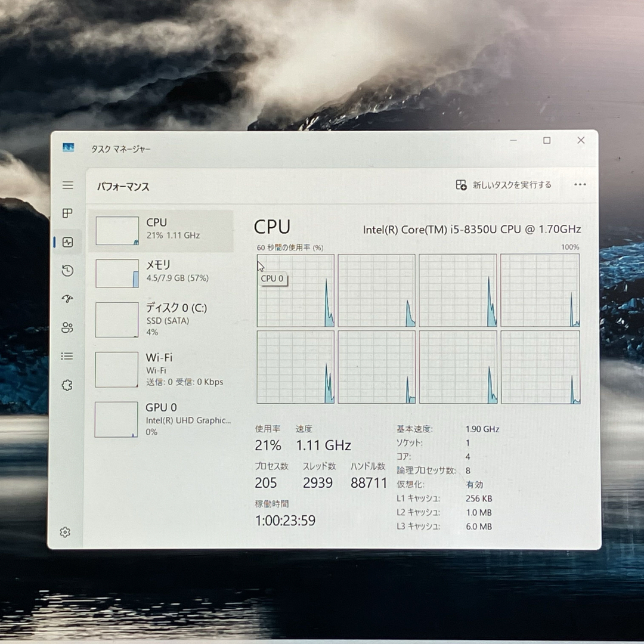The image size is (644, 644).
Task: Open the App history page icon
Action: (67, 271)
